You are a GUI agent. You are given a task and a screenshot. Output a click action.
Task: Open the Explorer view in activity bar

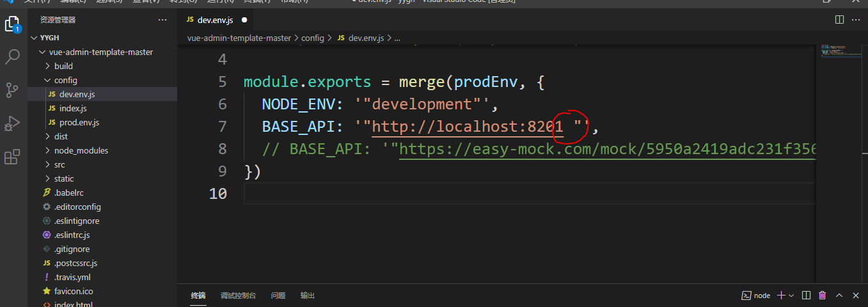[12, 25]
